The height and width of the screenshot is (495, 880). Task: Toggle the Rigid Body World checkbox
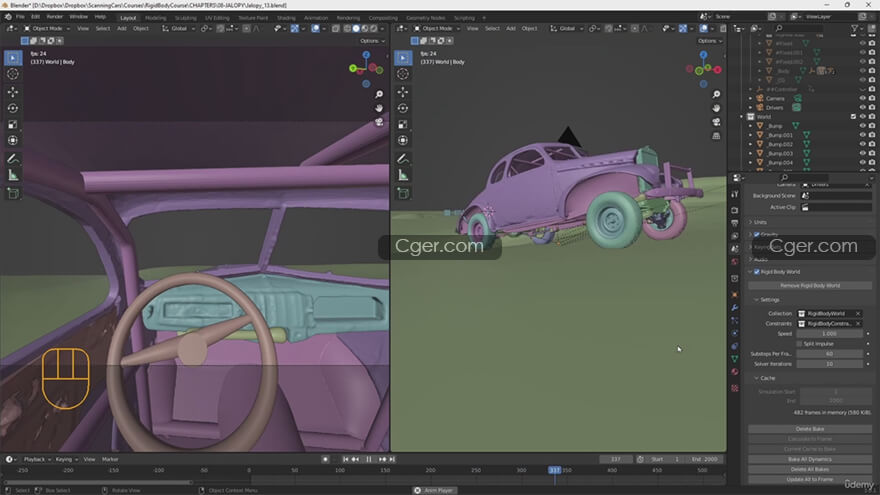(x=757, y=272)
